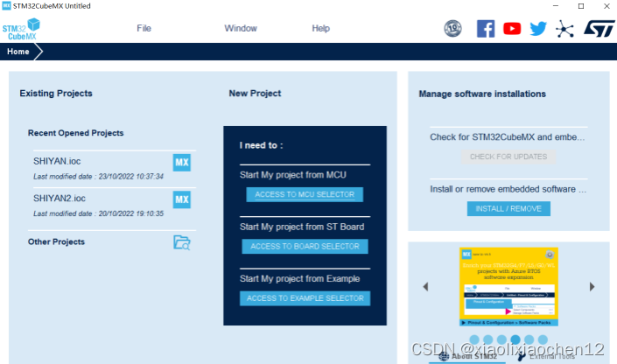Click the Recent Opened Projects heading
617x364 pixels.
[x=75, y=133]
